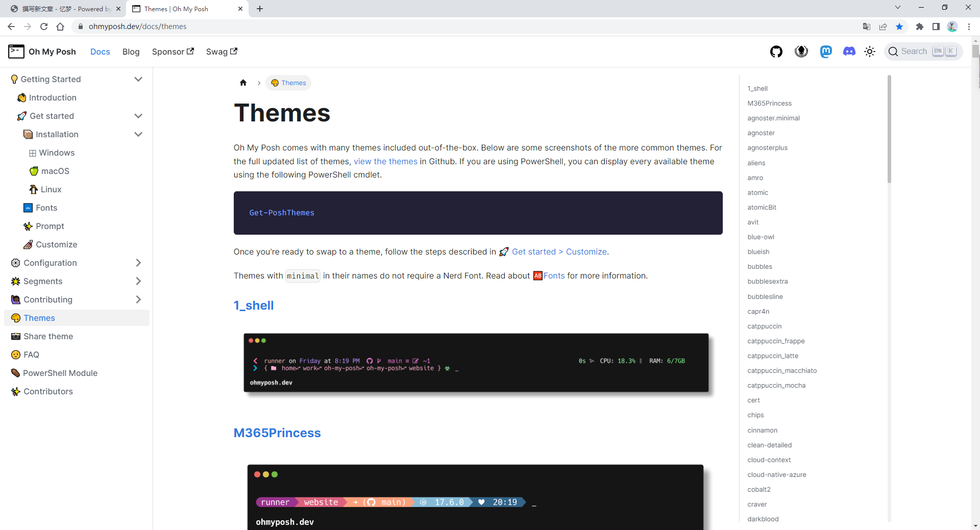The height and width of the screenshot is (530, 980).
Task: Follow the 'view the themes' link
Action: [385, 161]
